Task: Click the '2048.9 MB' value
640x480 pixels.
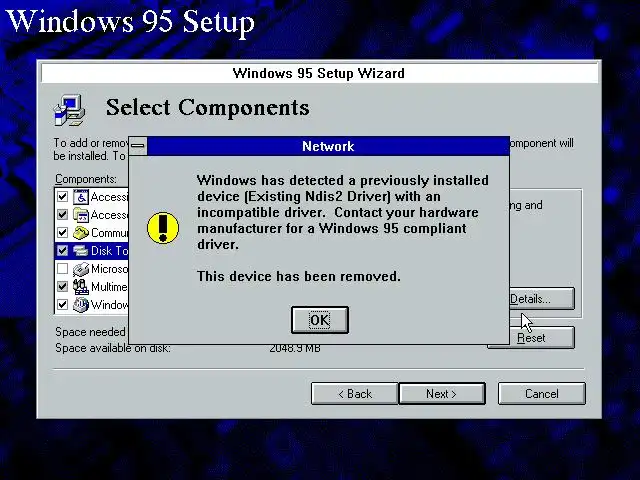Action: click(x=295, y=349)
